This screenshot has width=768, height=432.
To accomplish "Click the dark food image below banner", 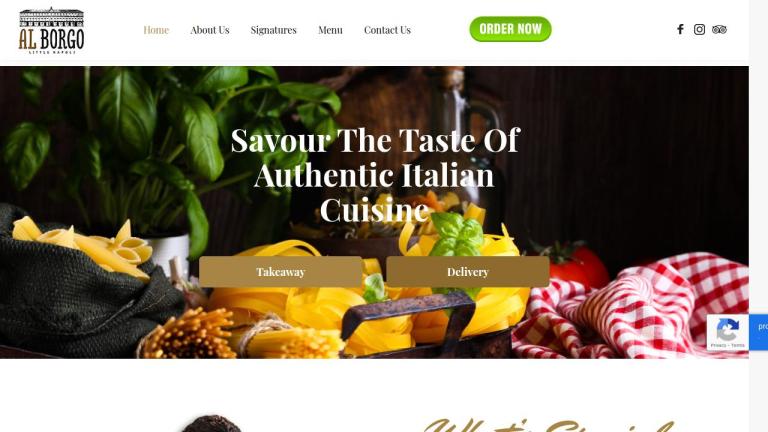I will coord(212,424).
